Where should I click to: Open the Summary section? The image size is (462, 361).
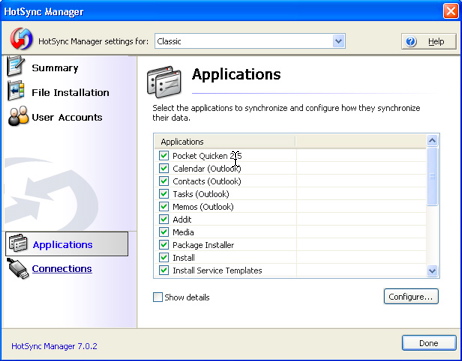pyautogui.click(x=55, y=68)
